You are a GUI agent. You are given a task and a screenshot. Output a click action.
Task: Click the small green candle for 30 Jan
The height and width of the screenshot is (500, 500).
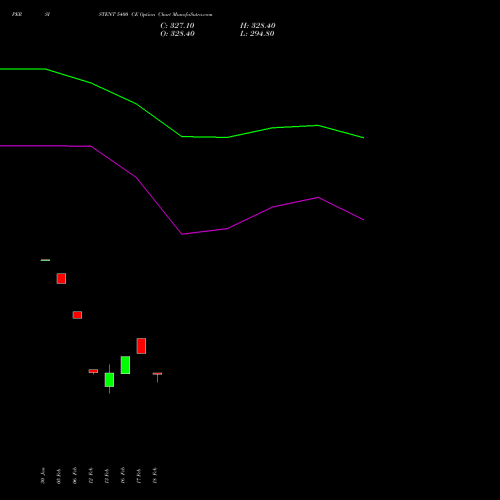45,260
